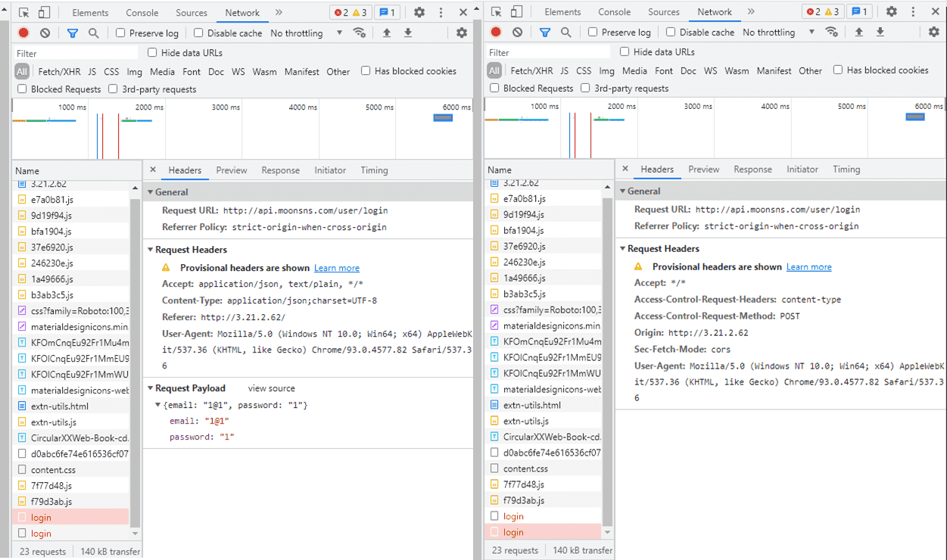Close the request details pane in left panel
Viewport: 947px width, 560px height.
click(153, 170)
